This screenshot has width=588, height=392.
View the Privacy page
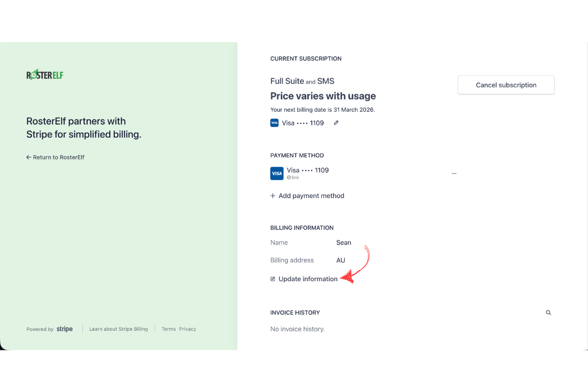pyautogui.click(x=188, y=329)
